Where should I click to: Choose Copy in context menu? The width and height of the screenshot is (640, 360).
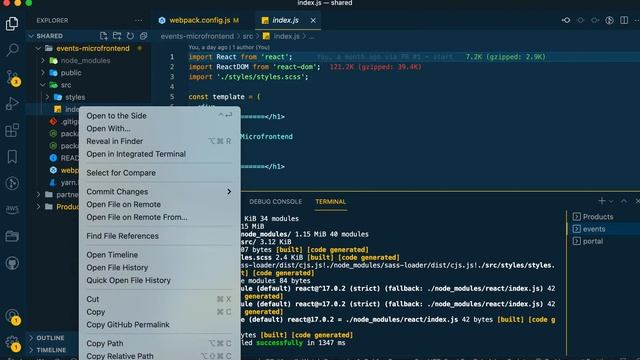[x=159, y=312]
